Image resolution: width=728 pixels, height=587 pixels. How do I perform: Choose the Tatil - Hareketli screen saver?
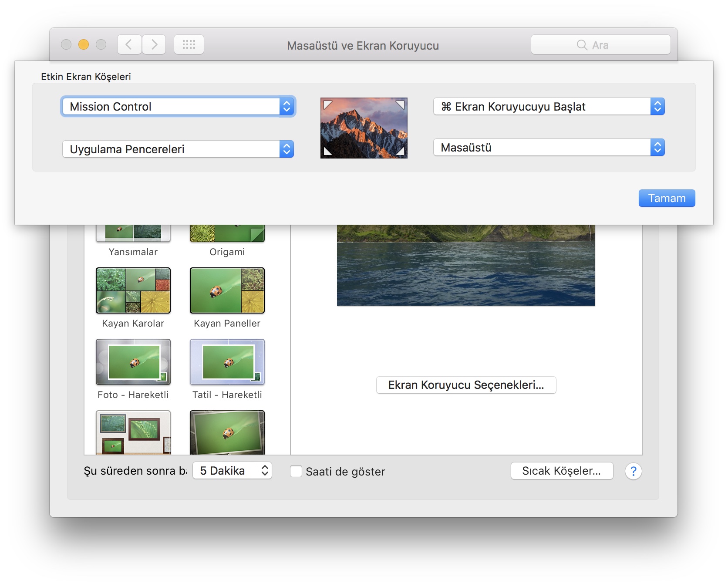coord(227,362)
